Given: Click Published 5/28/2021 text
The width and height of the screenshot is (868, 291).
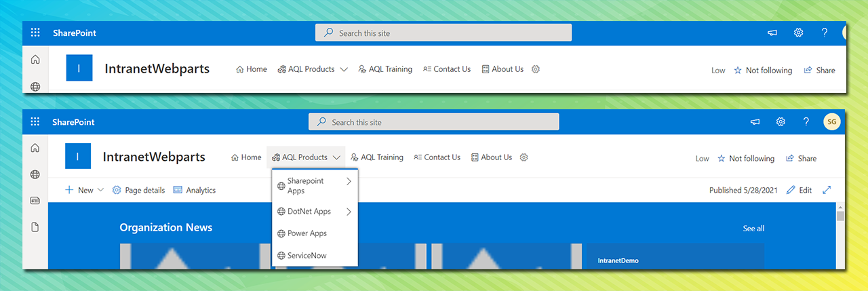Looking at the screenshot, I should (743, 190).
